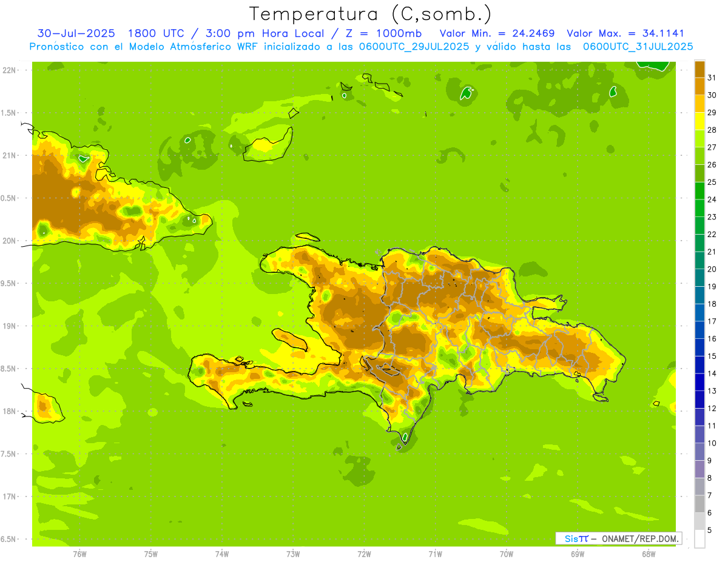This screenshot has width=728, height=562.
Task: Pick the legend swatch between 27 and 28
Action: [699, 139]
